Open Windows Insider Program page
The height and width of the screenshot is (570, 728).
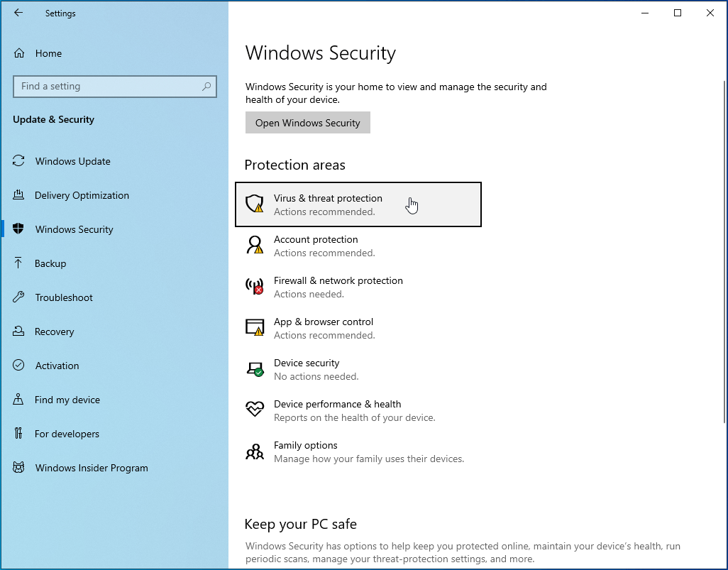coord(92,468)
